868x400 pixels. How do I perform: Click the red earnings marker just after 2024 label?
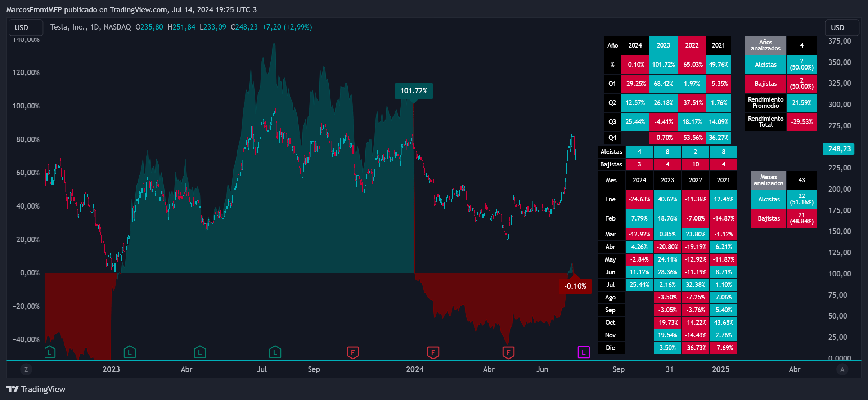[433, 352]
